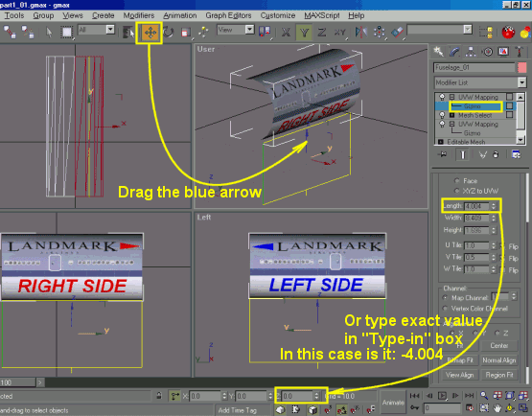The height and width of the screenshot is (416, 532).
Task: Toggle the Restrict to Y axis button
Action: tap(304, 33)
